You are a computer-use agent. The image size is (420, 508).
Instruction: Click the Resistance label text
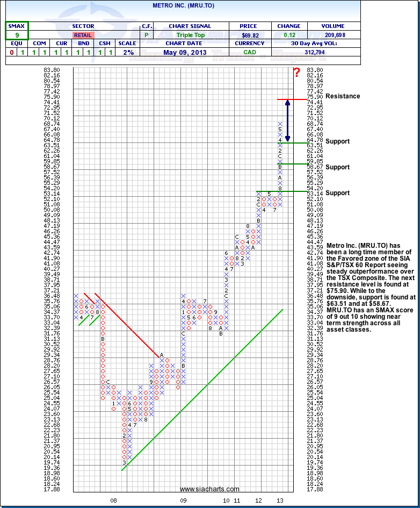click(x=343, y=96)
